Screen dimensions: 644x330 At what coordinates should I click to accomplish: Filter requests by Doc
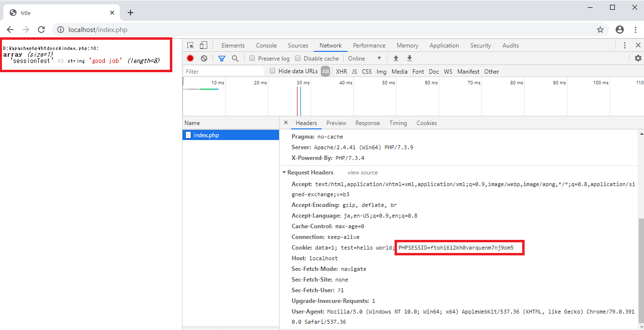click(434, 71)
